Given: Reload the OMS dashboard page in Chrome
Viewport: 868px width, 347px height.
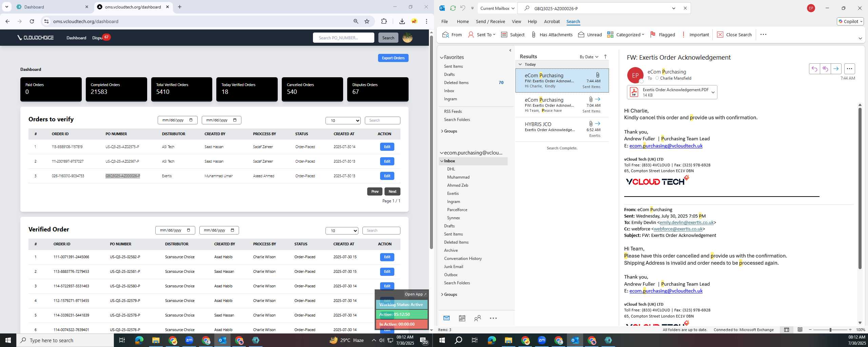Looking at the screenshot, I should coord(32,21).
